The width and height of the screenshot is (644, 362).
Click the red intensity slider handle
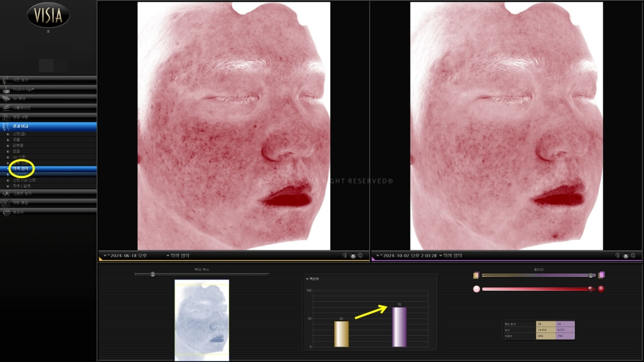pyautogui.click(x=591, y=289)
